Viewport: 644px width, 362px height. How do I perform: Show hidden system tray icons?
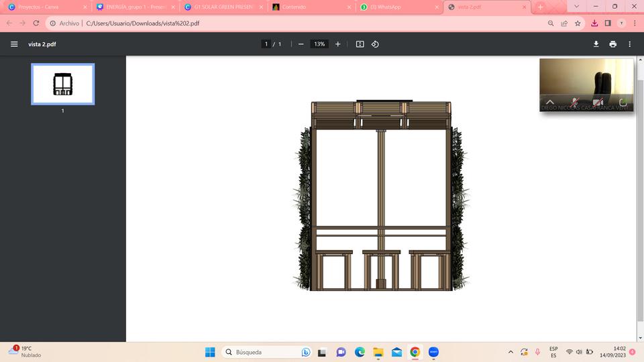coord(511,352)
